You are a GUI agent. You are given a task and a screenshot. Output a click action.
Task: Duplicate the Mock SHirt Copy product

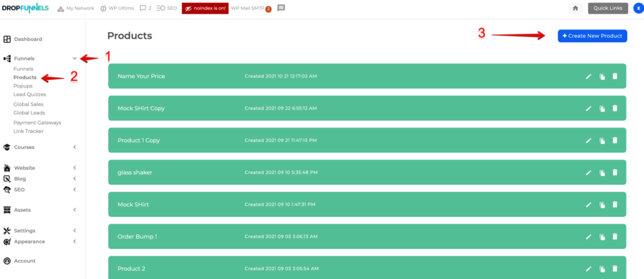[x=602, y=108]
